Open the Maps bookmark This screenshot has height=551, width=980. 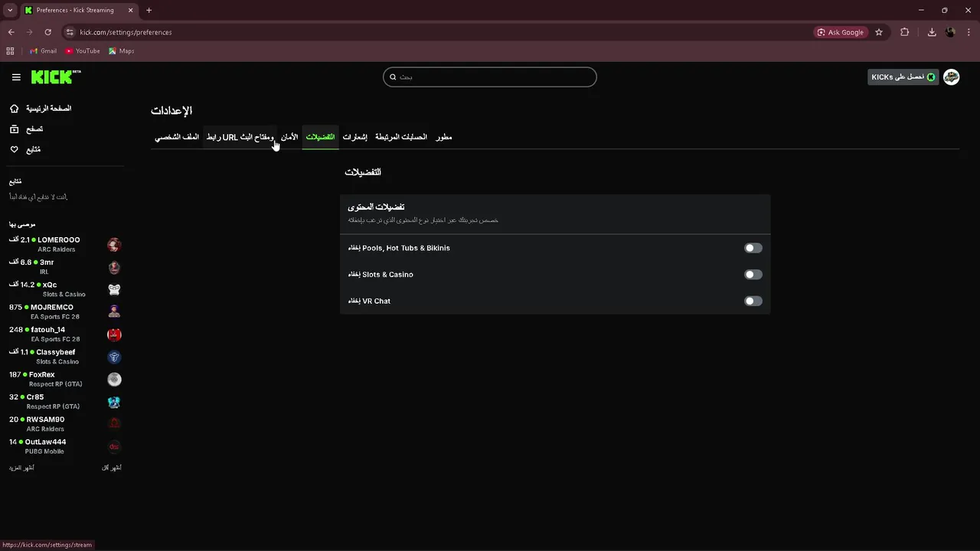122,51
